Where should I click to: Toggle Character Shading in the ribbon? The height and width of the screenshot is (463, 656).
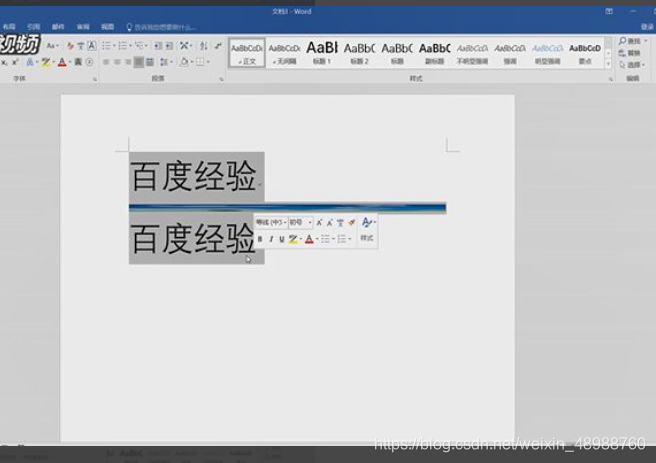pos(78,62)
